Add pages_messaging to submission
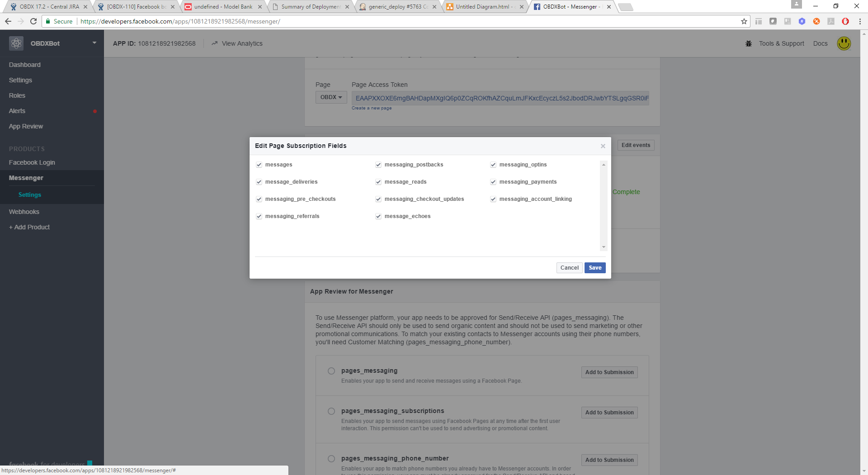 [609, 372]
